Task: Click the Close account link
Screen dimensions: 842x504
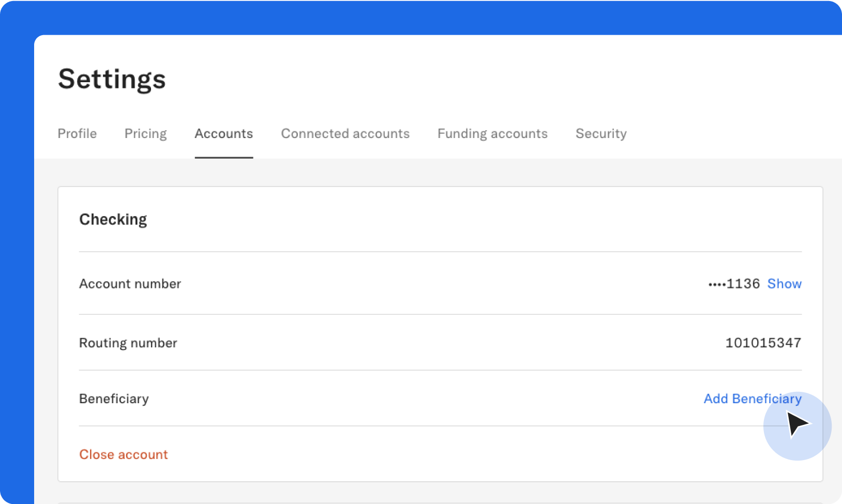Action: pos(124,454)
